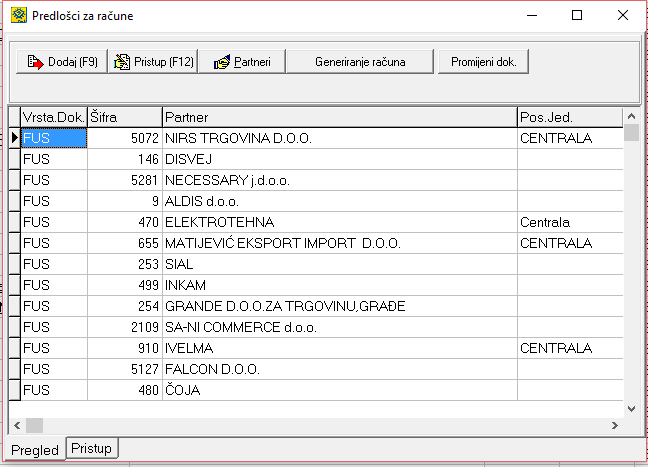Image resolution: width=648 pixels, height=467 pixels.
Task: Click Šifra cell 146
Action: point(125,159)
